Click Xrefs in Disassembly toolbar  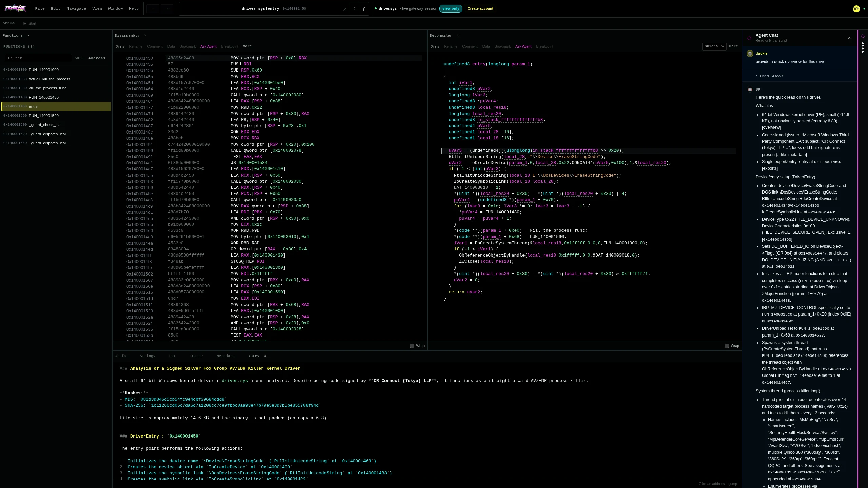pos(120,47)
